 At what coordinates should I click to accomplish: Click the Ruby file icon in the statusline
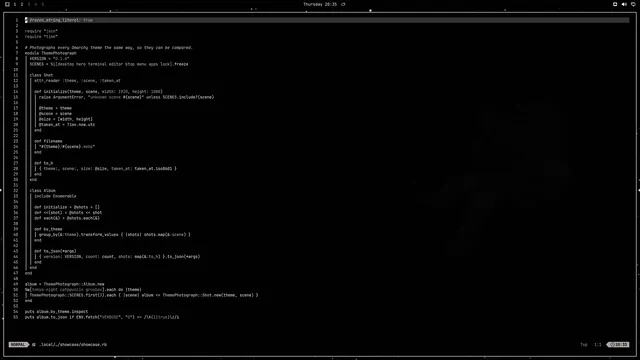tap(34, 344)
